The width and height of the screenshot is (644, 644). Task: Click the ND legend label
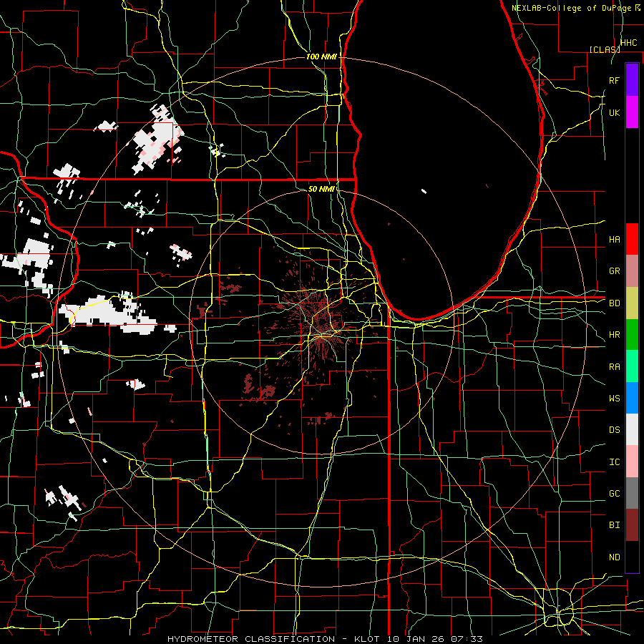click(614, 557)
